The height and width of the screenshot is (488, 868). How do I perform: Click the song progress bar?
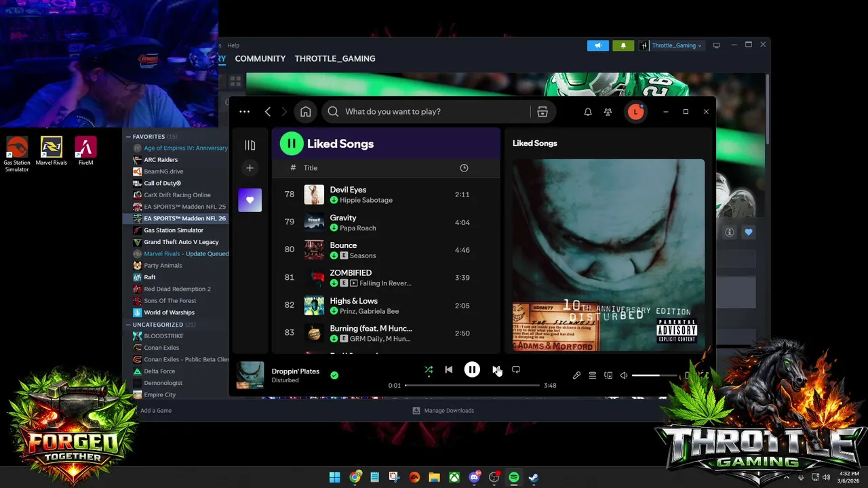(473, 386)
